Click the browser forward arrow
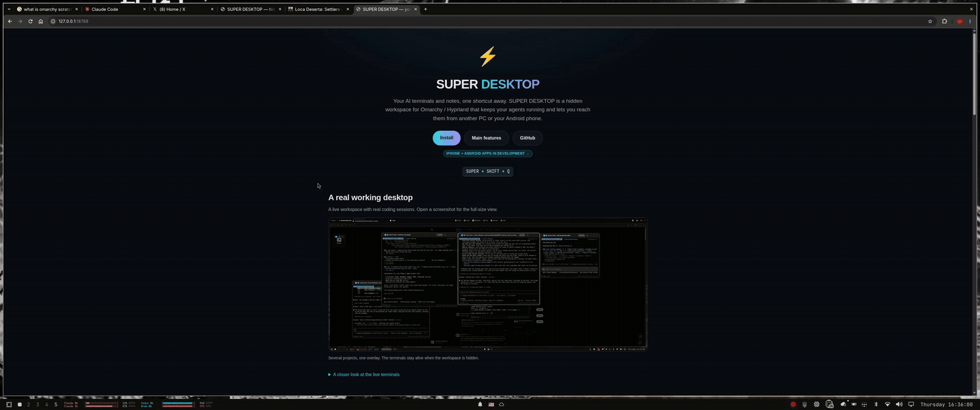This screenshot has width=980, height=410. pos(20,21)
